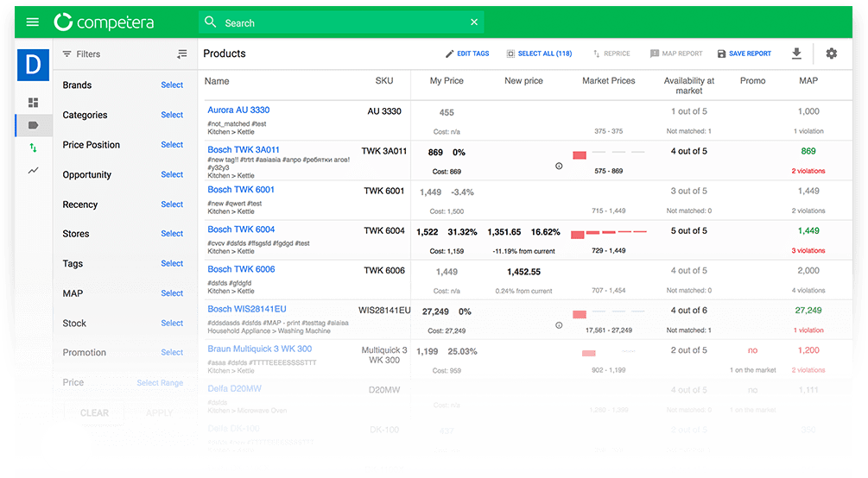
Task: Open Stock filter Select
Action: (x=172, y=323)
